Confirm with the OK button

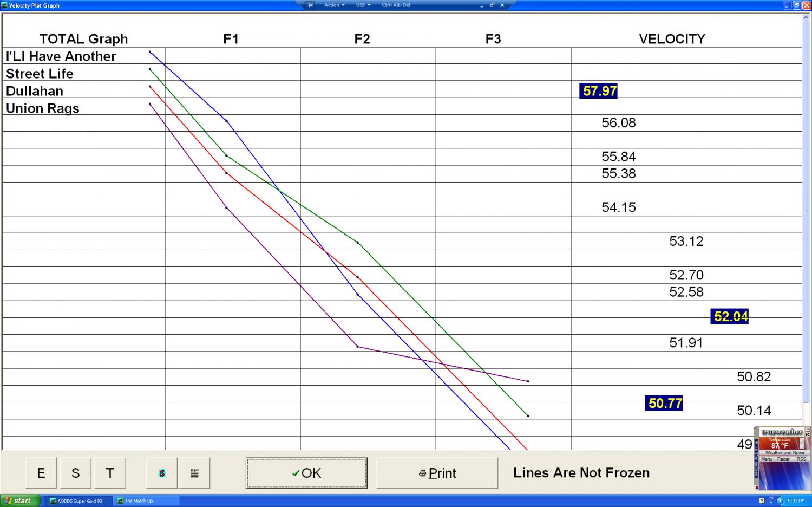306,473
